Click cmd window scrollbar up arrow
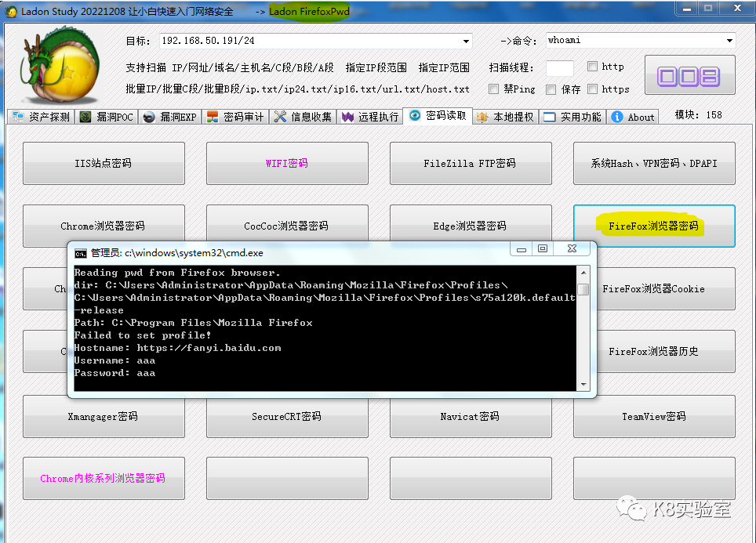Viewport: 756px width, 543px height. (583, 272)
